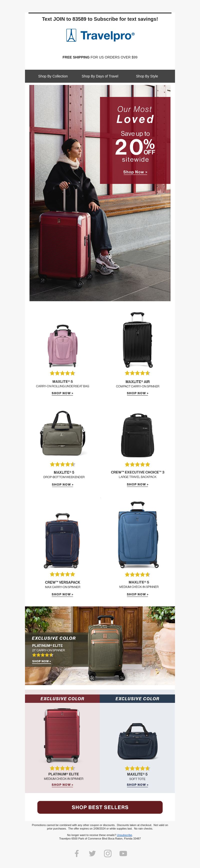Screen dimensions: 200x868
Task: Open Shop By Collection menu
Action: click(x=53, y=76)
